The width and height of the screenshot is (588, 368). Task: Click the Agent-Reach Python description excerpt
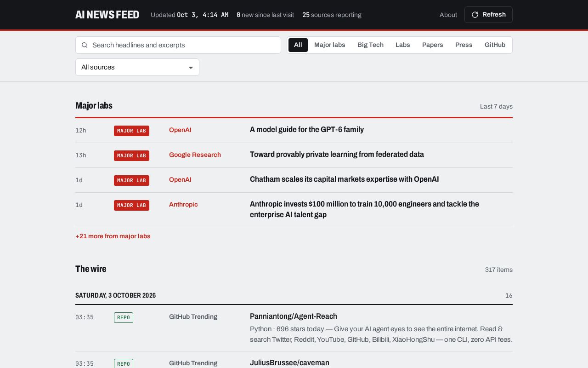click(x=381, y=334)
